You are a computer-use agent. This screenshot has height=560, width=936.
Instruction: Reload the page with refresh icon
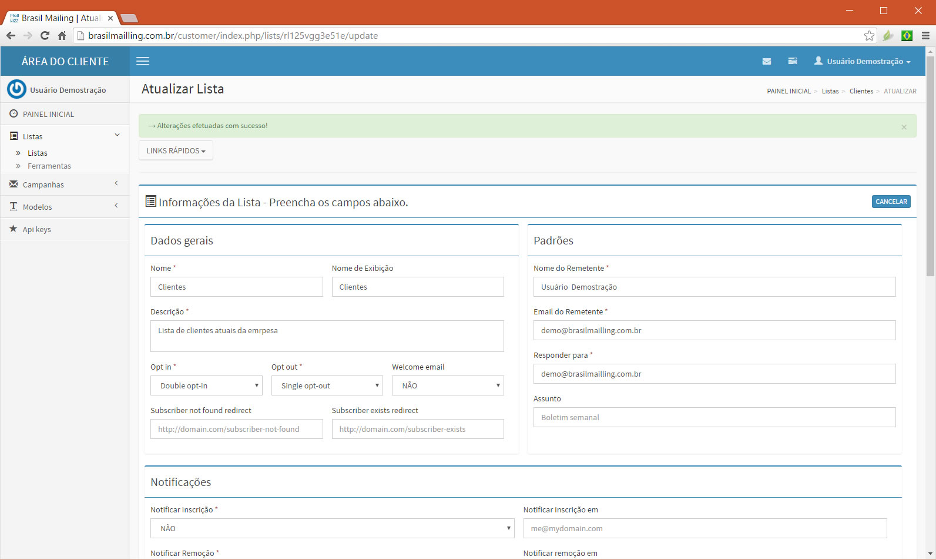click(x=45, y=35)
